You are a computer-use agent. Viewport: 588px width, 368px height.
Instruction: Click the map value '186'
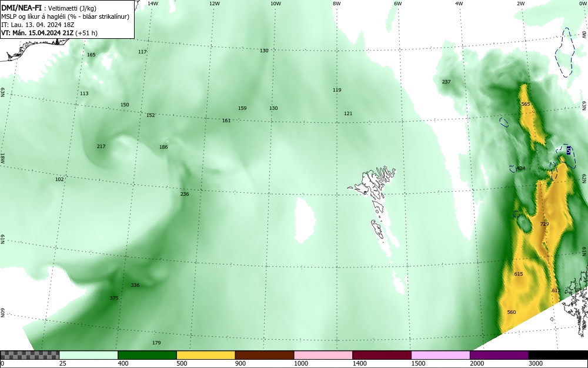point(163,147)
